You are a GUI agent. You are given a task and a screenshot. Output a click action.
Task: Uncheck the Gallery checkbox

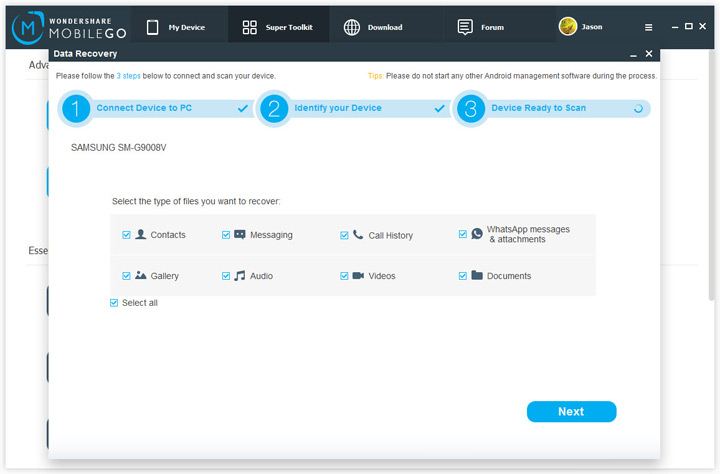click(x=126, y=276)
